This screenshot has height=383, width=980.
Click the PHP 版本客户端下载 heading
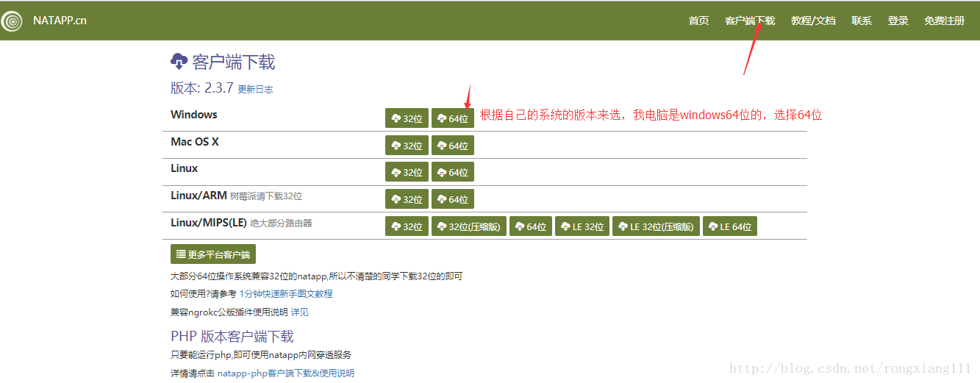pos(232,336)
